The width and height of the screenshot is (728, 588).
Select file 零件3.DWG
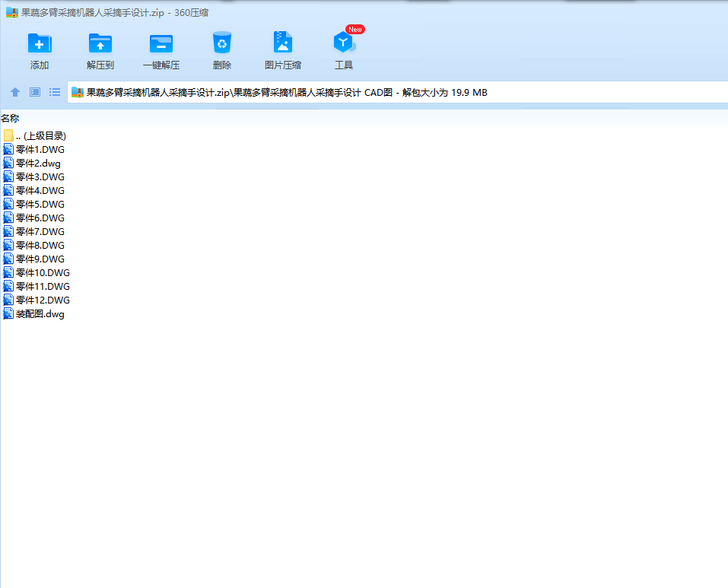(34, 176)
